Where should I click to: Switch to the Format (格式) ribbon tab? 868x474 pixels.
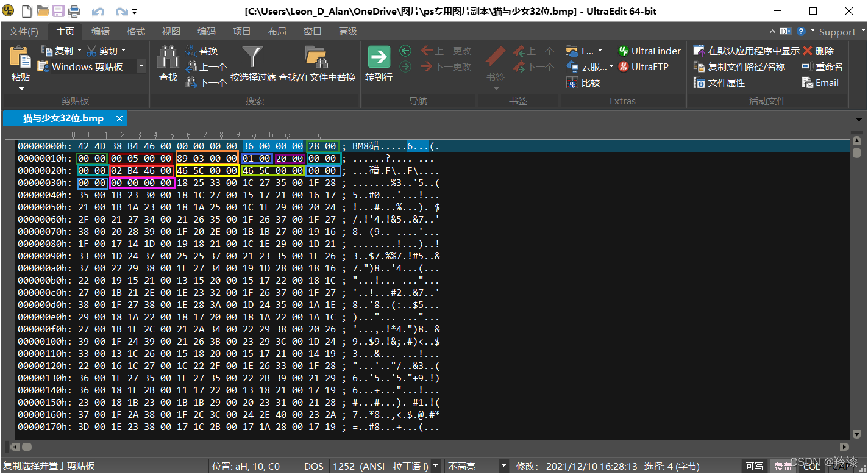coord(136,31)
